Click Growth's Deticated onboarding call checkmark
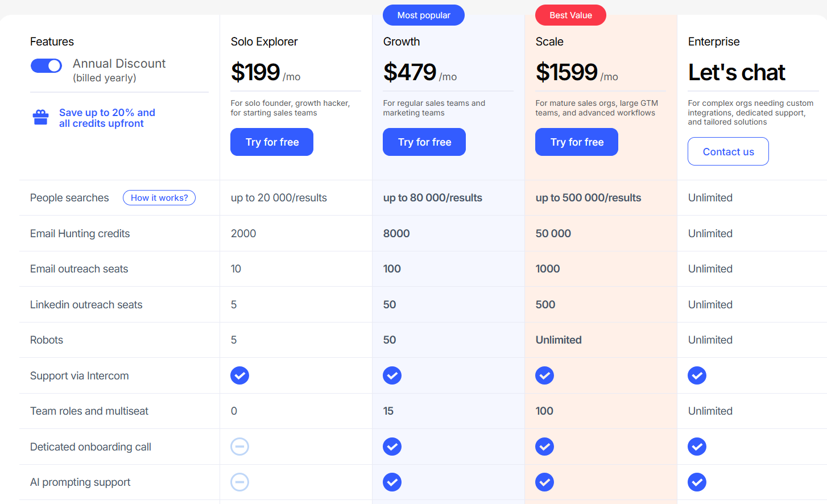 point(392,447)
